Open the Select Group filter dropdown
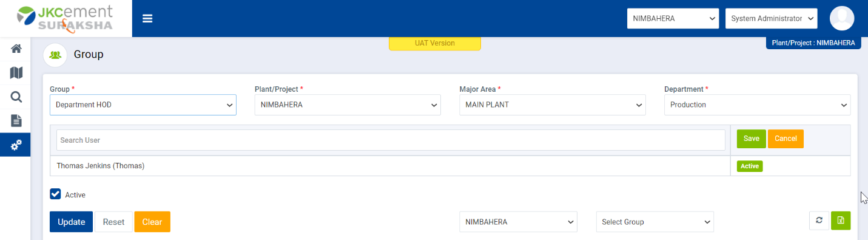Image resolution: width=868 pixels, height=240 pixels. [x=655, y=222]
